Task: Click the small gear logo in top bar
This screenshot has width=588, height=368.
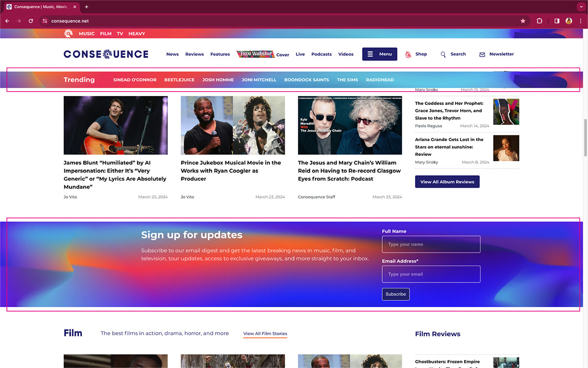Action: coord(68,33)
